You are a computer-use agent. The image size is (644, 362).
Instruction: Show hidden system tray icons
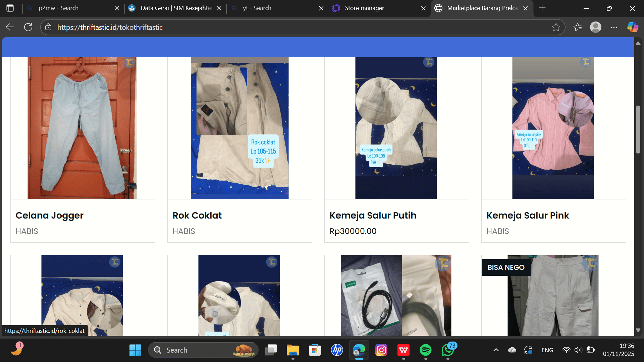496,350
